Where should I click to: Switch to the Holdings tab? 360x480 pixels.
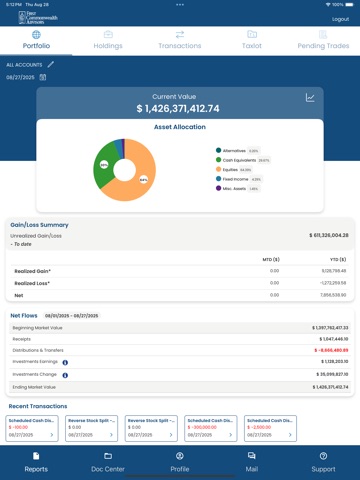[x=108, y=40]
